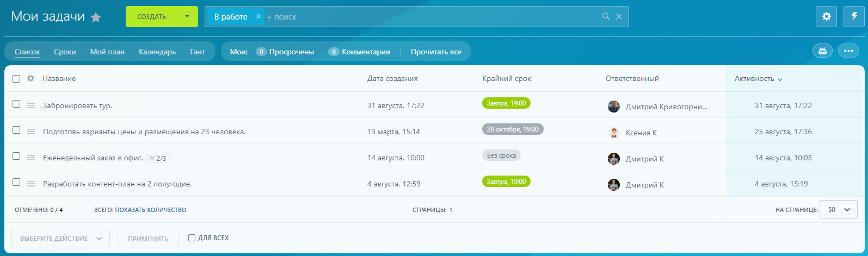Sort by the Крайний срок column header
Screen dimensions: 868x256
coord(507,79)
